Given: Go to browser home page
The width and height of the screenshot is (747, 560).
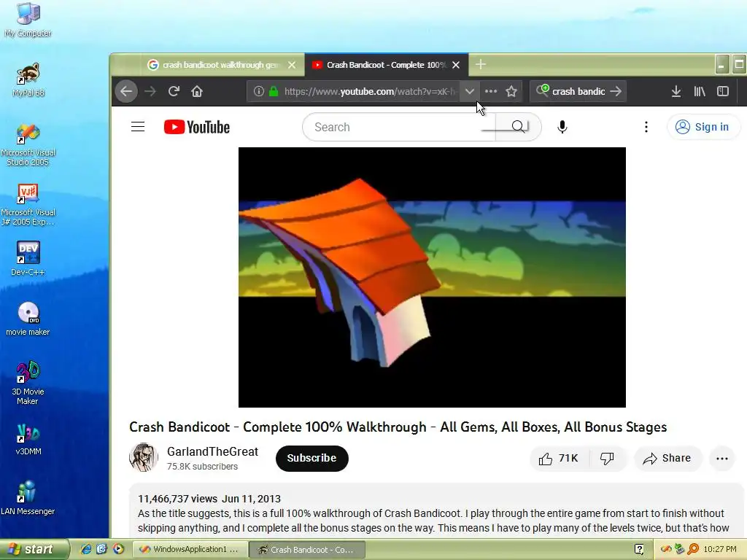Looking at the screenshot, I should click(x=197, y=91).
